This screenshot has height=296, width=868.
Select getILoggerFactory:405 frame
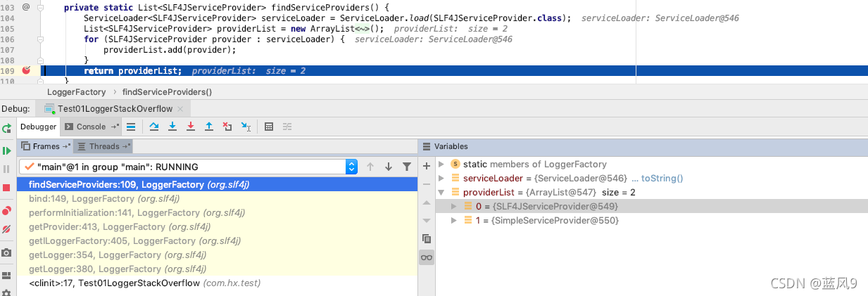coord(218,241)
